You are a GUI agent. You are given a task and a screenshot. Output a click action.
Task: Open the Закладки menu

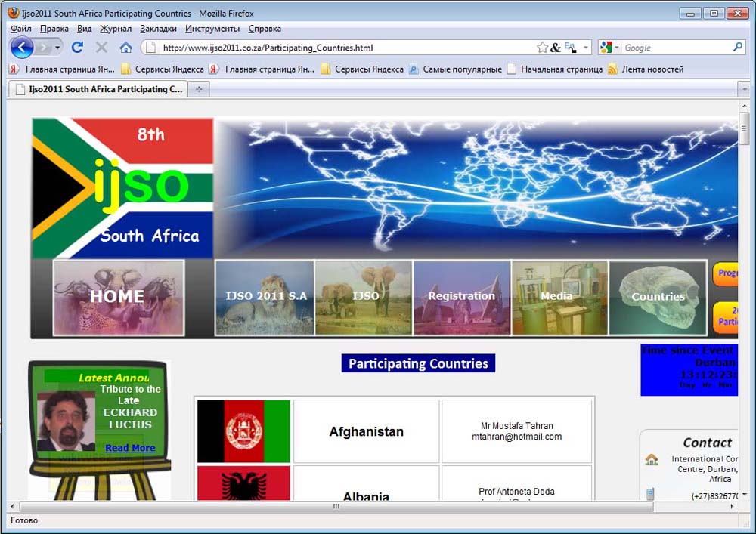tap(158, 29)
